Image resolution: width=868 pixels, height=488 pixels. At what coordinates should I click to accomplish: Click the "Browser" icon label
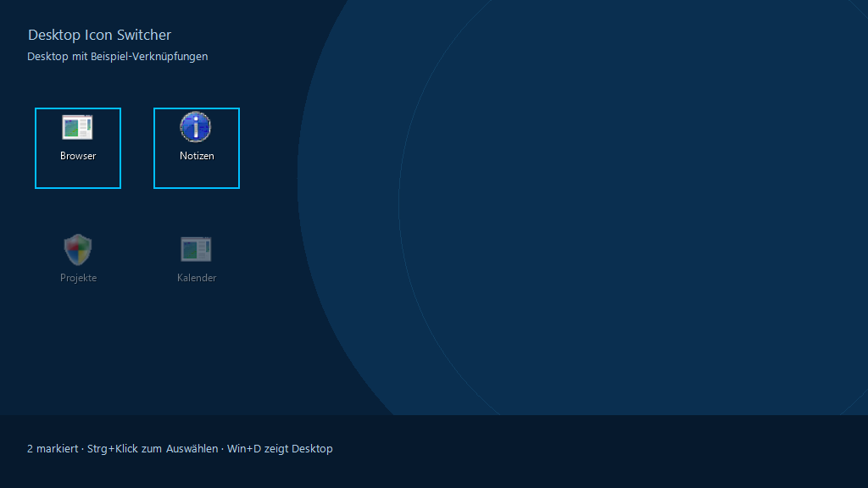pyautogui.click(x=78, y=156)
